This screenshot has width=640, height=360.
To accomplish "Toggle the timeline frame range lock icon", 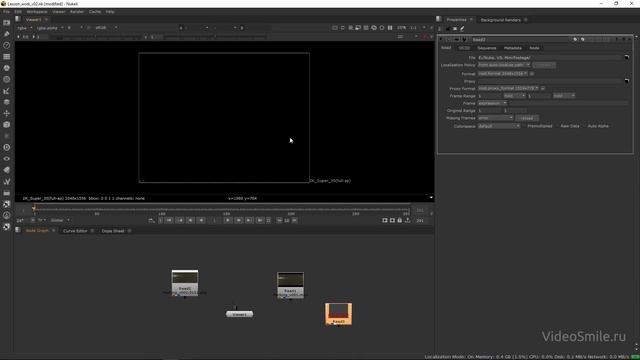I will click(400, 220).
